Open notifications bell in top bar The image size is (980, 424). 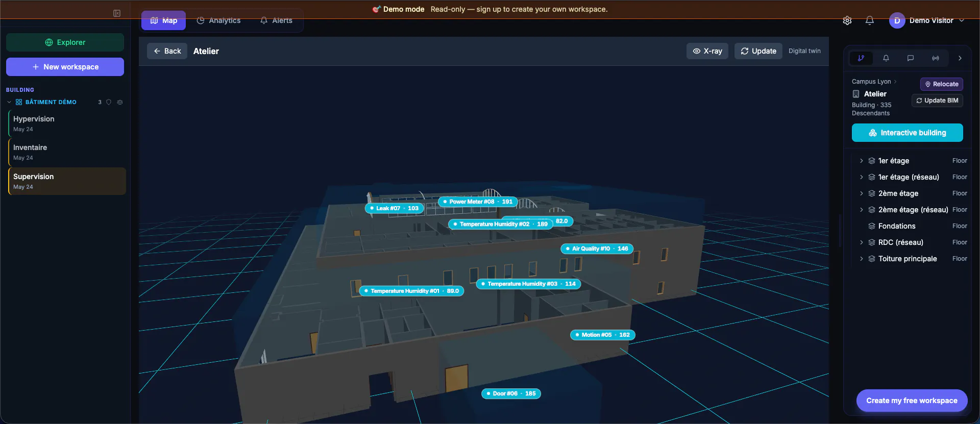point(870,20)
